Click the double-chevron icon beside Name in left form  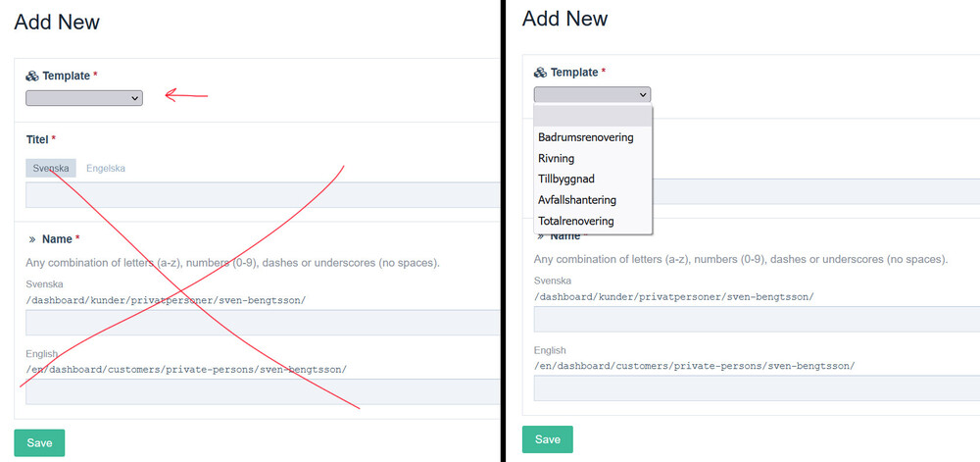(32, 238)
